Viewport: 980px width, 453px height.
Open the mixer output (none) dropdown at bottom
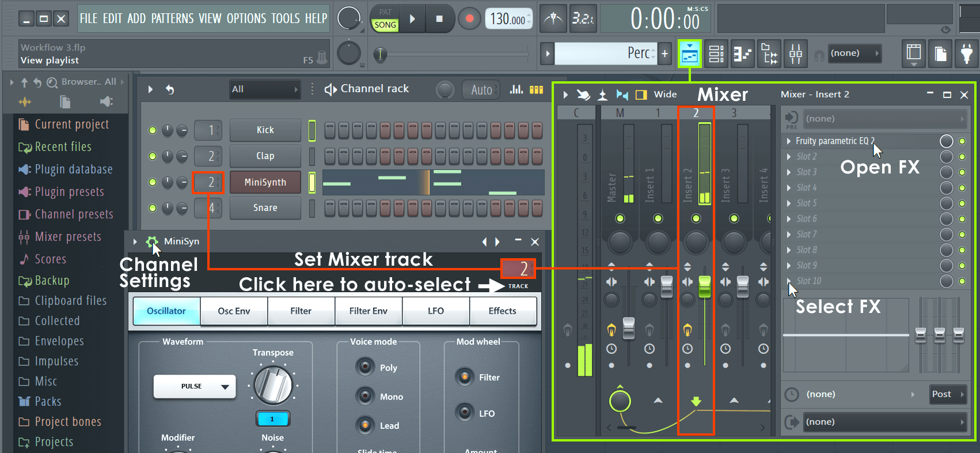click(x=884, y=422)
